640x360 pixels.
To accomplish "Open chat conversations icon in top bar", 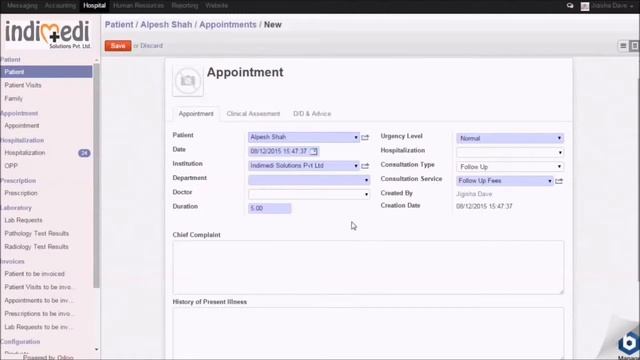I will pos(570,6).
